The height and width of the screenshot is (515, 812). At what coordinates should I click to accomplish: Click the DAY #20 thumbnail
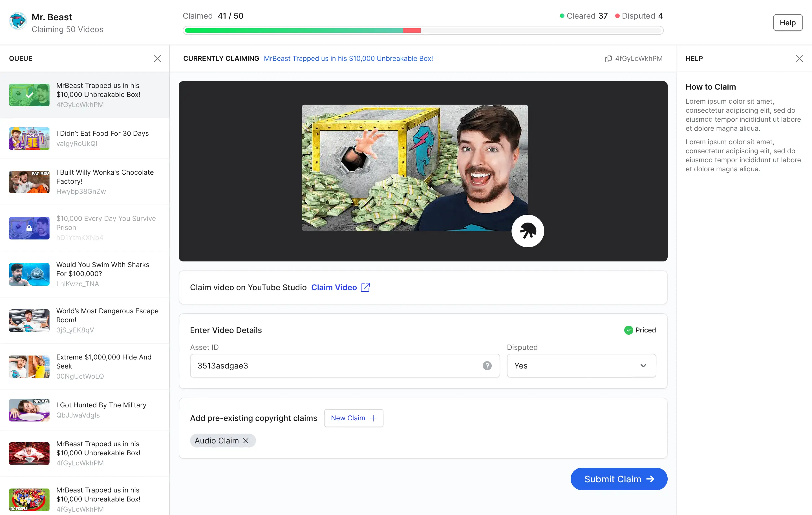(29, 182)
